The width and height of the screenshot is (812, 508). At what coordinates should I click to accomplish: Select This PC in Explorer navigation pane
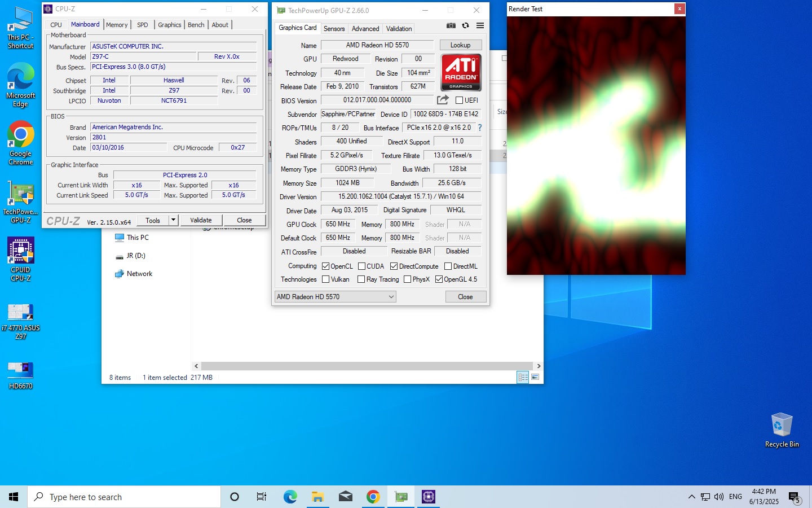(132, 238)
